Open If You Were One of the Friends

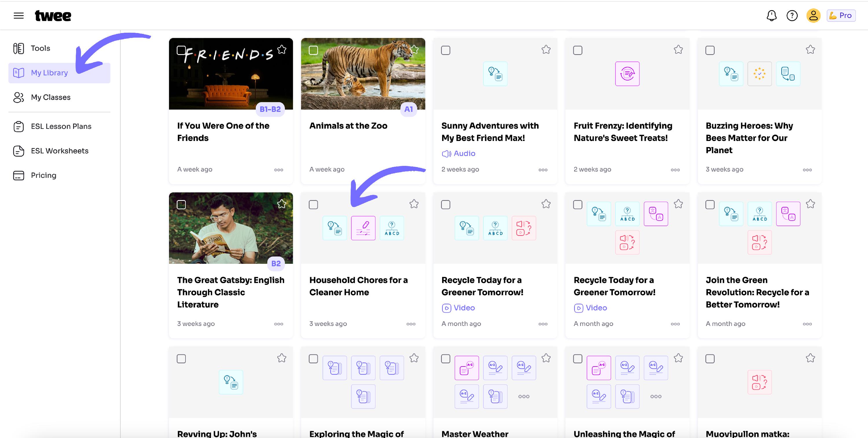[x=223, y=132]
